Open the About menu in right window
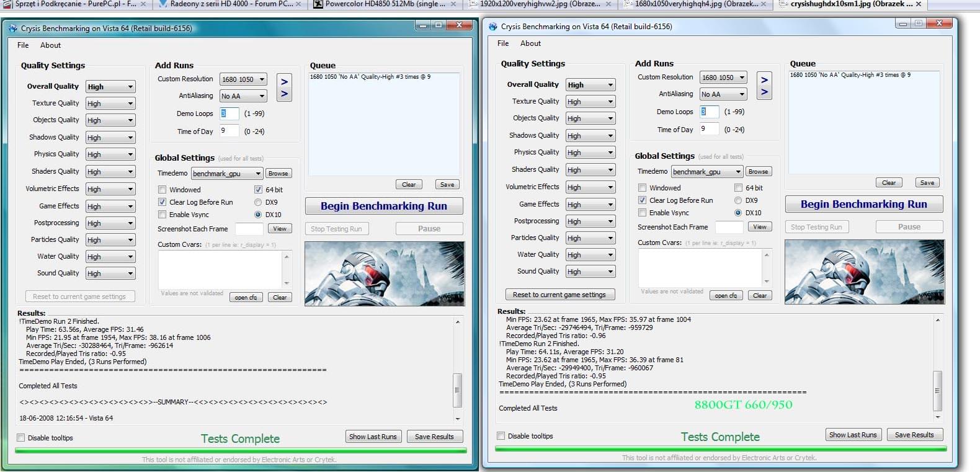Image resolution: width=980 pixels, height=472 pixels. 530,43
